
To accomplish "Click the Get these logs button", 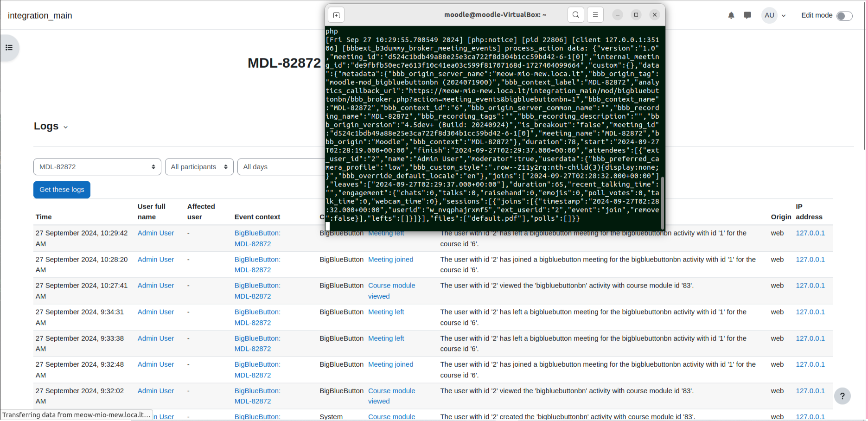I will click(62, 190).
